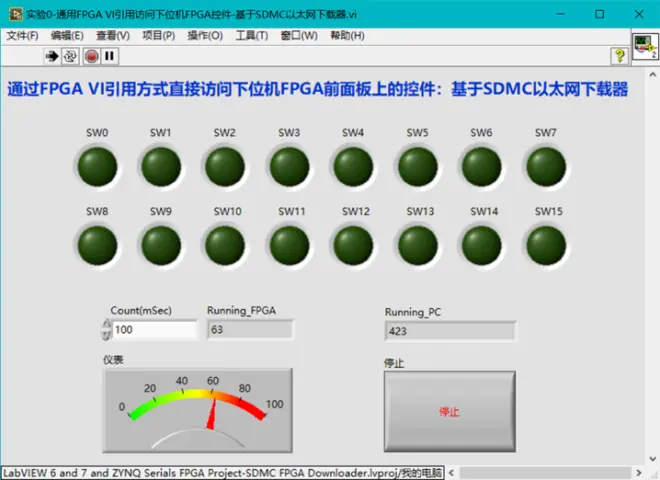Viewport: 660px width, 480px height.
Task: Open the 编辑(E) menu
Action: 67,36
